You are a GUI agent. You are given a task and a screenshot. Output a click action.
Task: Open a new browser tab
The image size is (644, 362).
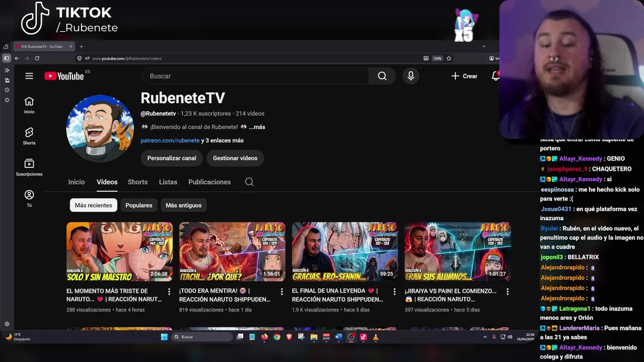point(81,47)
